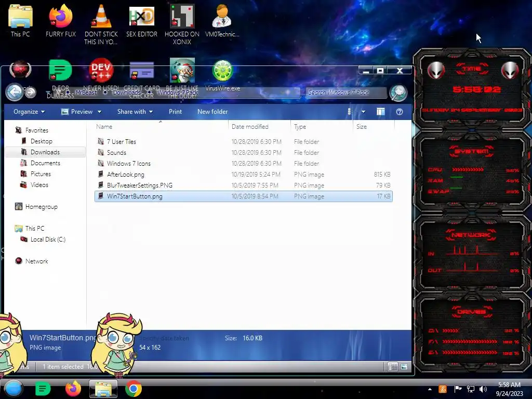This screenshot has width=532, height=399.
Task: Open the Preview dropdown arrow
Action: pyautogui.click(x=99, y=112)
